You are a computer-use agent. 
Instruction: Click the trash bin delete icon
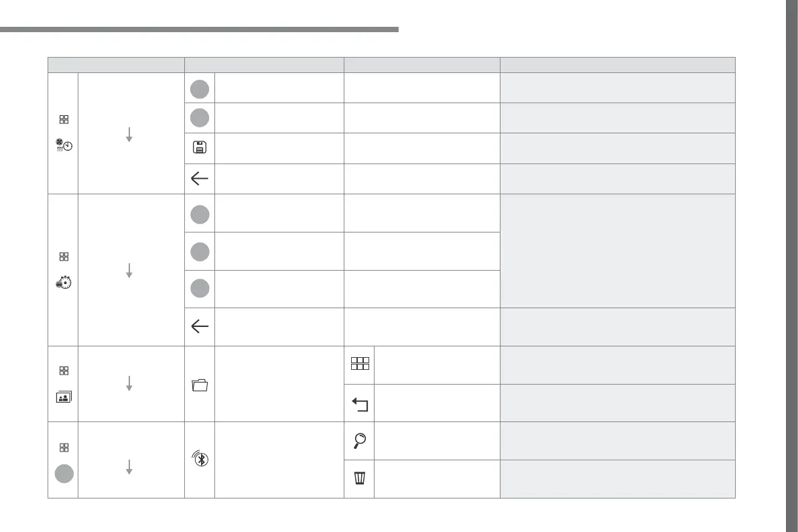pos(359,478)
